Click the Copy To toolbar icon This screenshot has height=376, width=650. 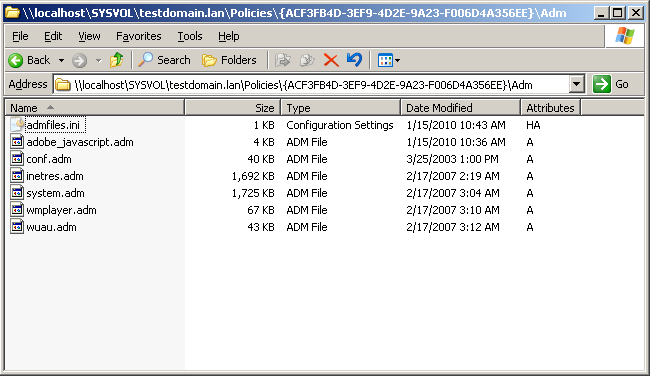(307, 60)
